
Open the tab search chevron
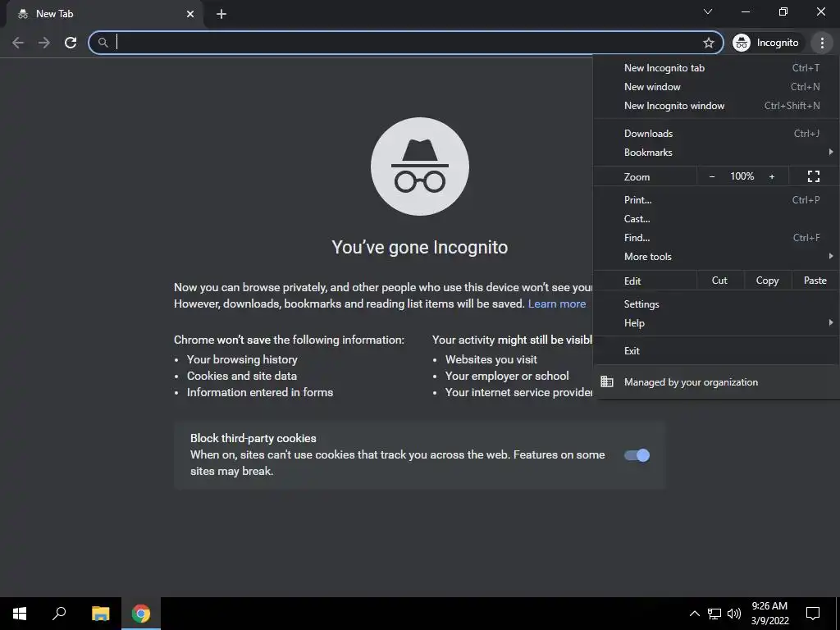click(x=708, y=11)
